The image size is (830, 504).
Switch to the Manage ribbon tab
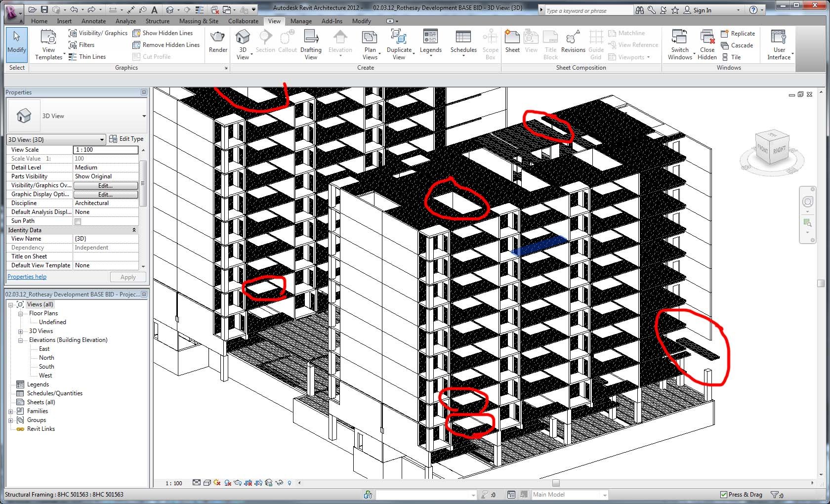tap(301, 21)
